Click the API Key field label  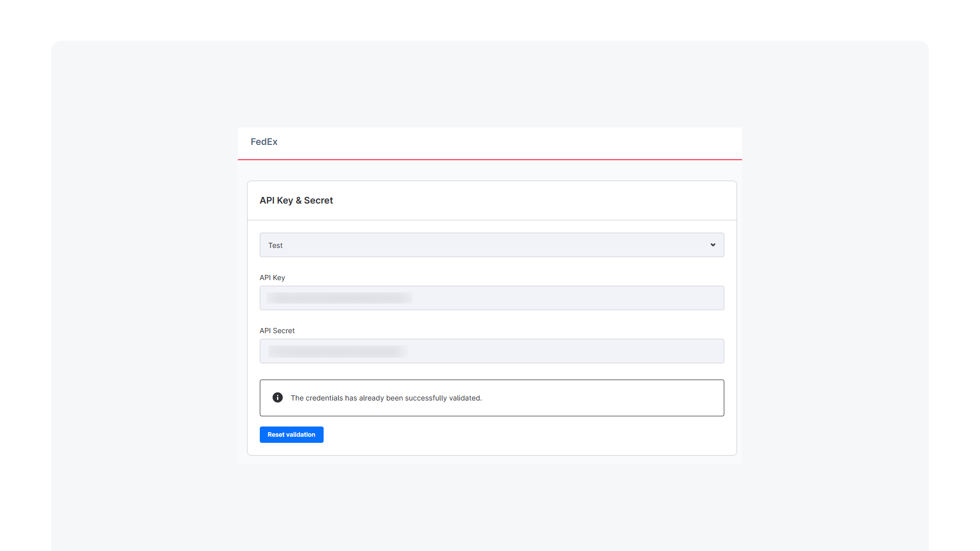pos(272,278)
